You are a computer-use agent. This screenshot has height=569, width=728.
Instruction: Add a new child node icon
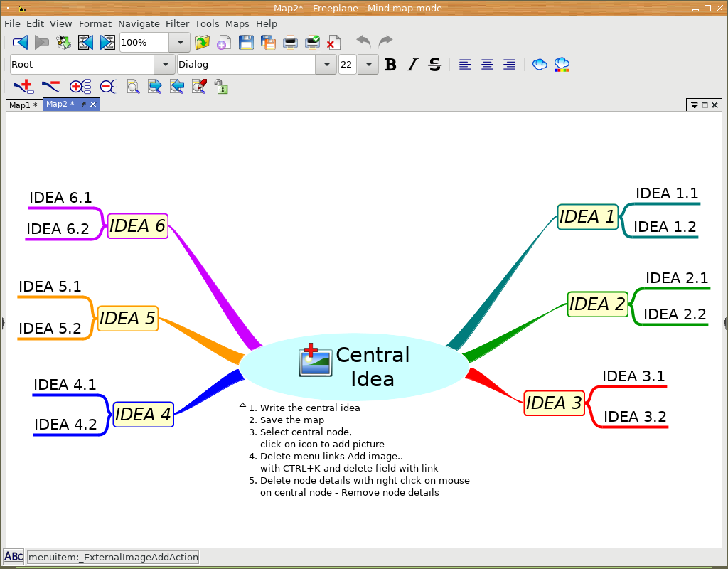point(23,86)
